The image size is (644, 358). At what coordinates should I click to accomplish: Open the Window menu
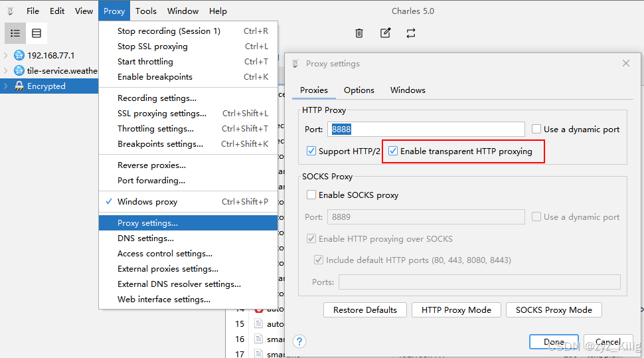pyautogui.click(x=183, y=11)
